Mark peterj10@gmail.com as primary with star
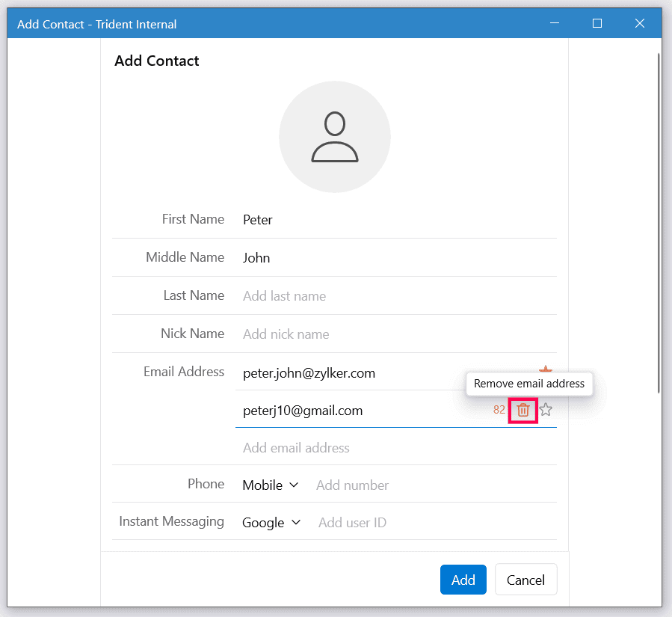The image size is (672, 617). pyautogui.click(x=546, y=410)
